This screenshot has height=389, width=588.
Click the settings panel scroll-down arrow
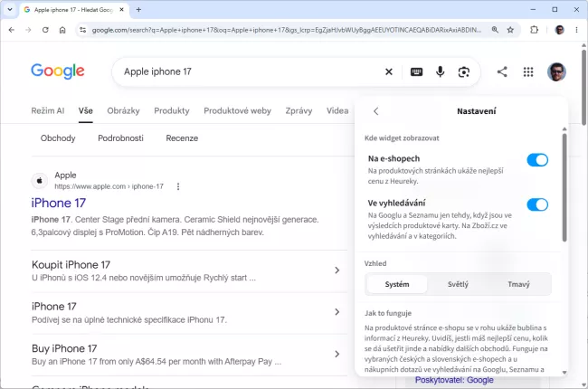(564, 373)
